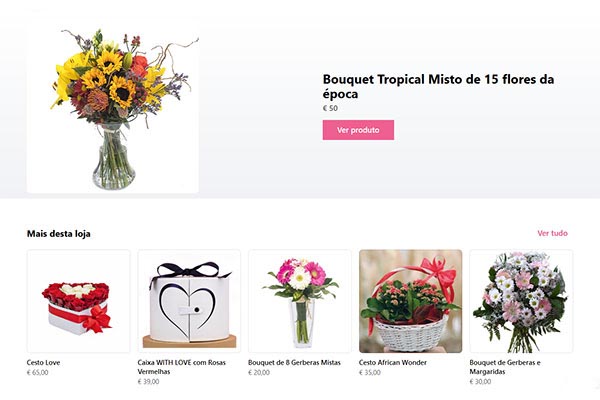Select the Cesto Love heart box thumbnail
This screenshot has width=600, height=400.
pyautogui.click(x=78, y=301)
